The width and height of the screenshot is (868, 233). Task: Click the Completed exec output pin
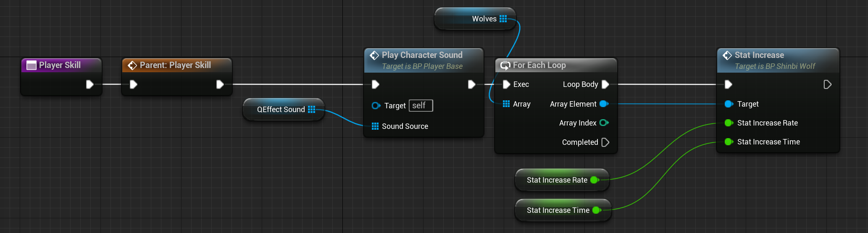[605, 142]
